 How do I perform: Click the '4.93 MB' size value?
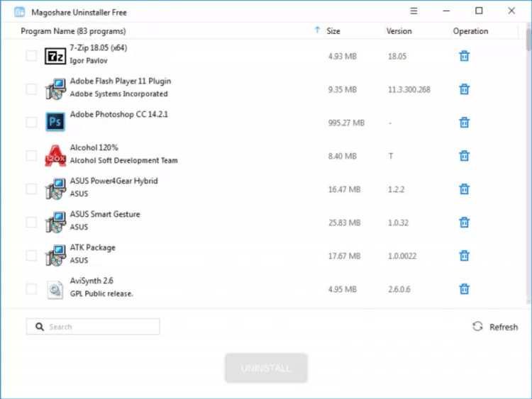[342, 56]
